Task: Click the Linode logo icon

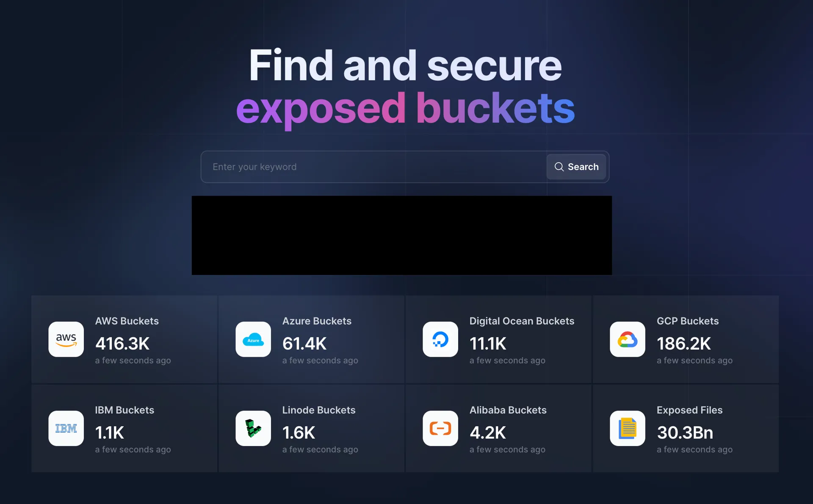Action: pos(253,428)
